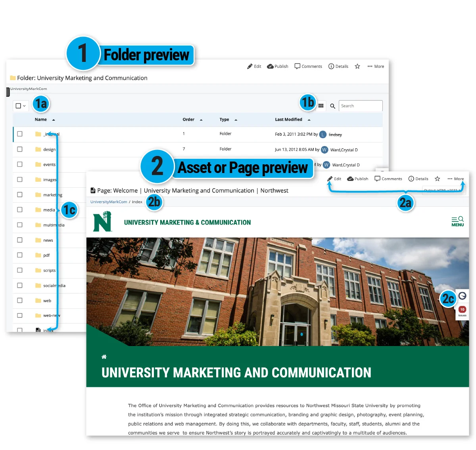Publish the Welcome page
The image size is (476, 450).
tap(357, 179)
